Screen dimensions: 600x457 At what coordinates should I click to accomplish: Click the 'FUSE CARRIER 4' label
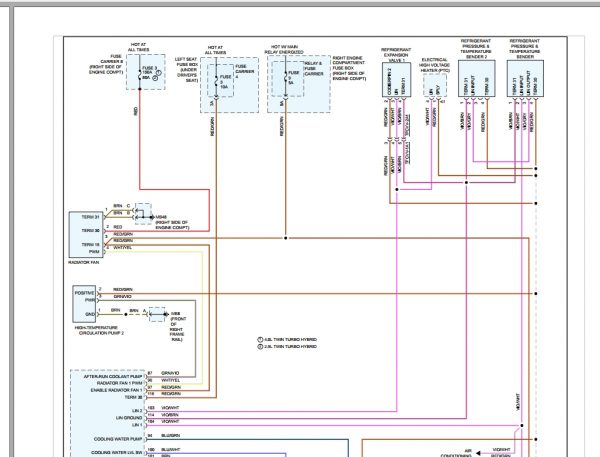[245, 72]
